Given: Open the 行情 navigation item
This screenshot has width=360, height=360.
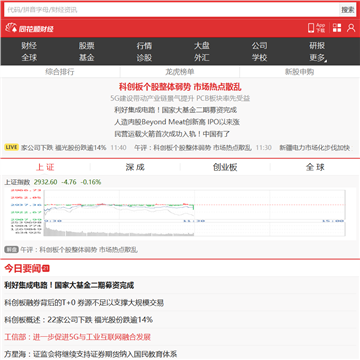Looking at the screenshot, I should coord(144,46).
